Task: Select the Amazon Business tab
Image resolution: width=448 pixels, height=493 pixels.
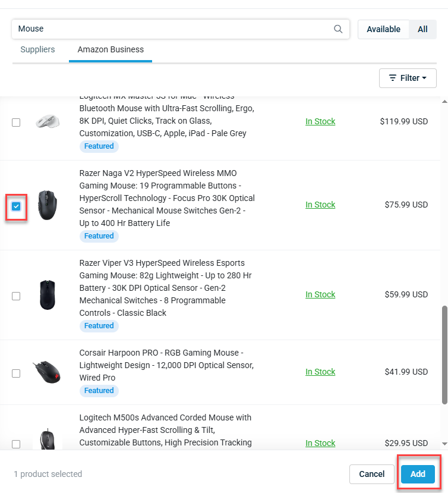Action: [111, 49]
